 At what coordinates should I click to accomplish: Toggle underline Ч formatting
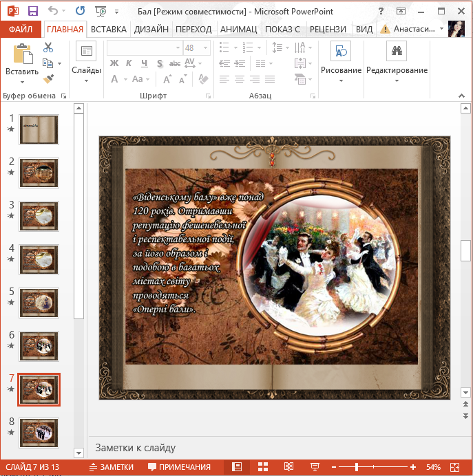(x=145, y=63)
